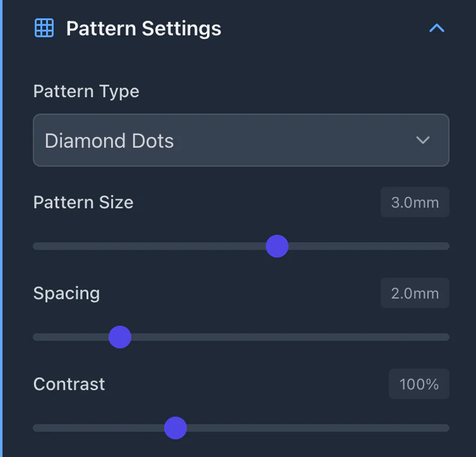Screen dimensions: 476x457
Task: Click the Contrast label text
Action: 69,384
